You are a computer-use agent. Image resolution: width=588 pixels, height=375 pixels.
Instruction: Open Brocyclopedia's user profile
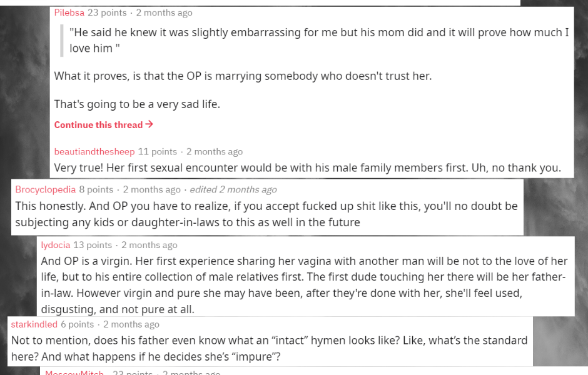click(x=46, y=189)
